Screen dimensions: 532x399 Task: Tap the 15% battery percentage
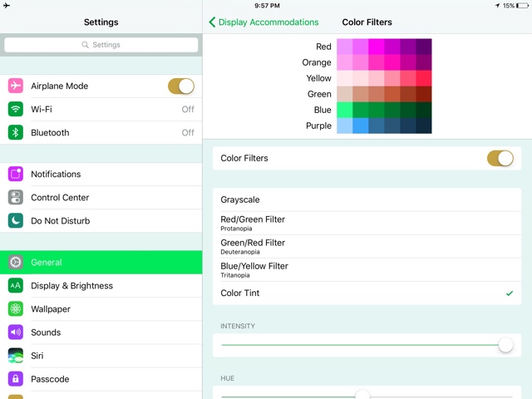(509, 6)
